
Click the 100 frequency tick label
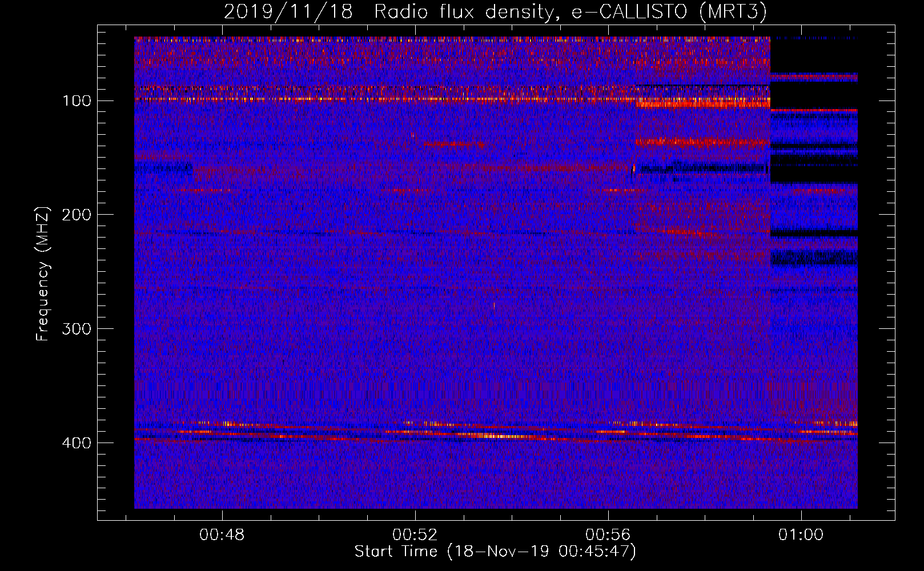click(77, 101)
